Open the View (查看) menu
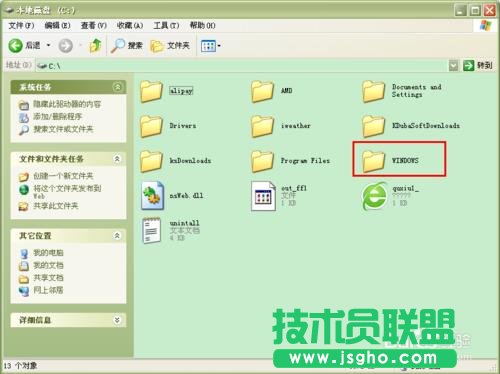Image resolution: width=500 pixels, height=374 pixels. (94, 25)
